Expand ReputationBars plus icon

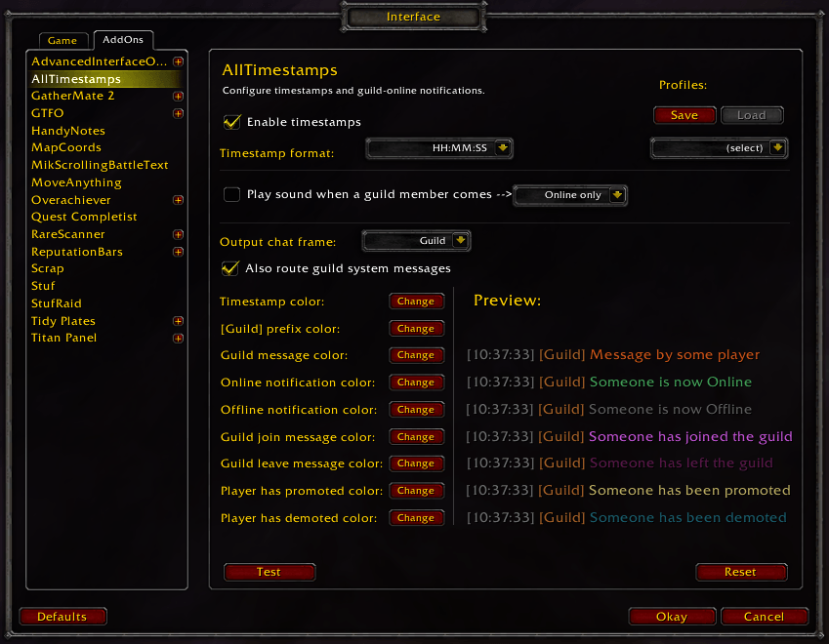[178, 252]
